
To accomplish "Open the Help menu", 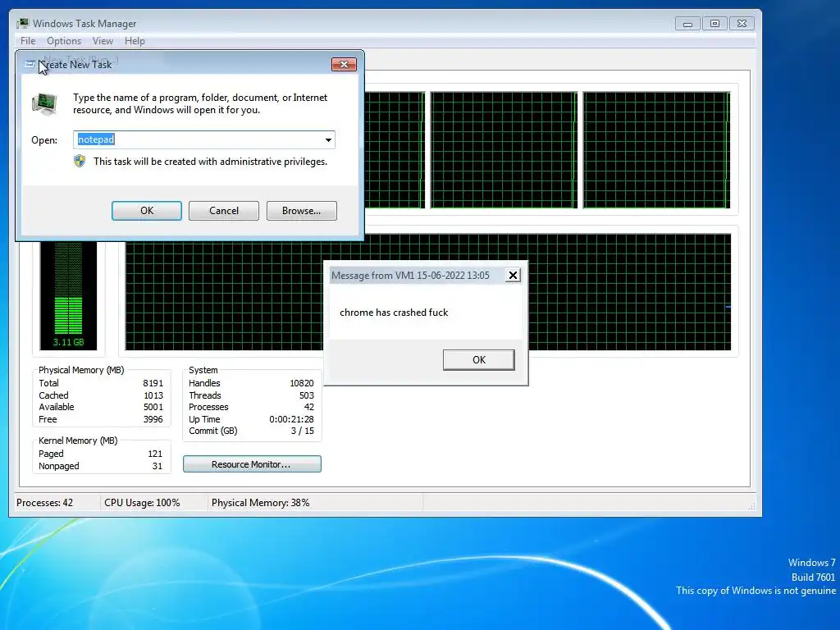I will [135, 41].
